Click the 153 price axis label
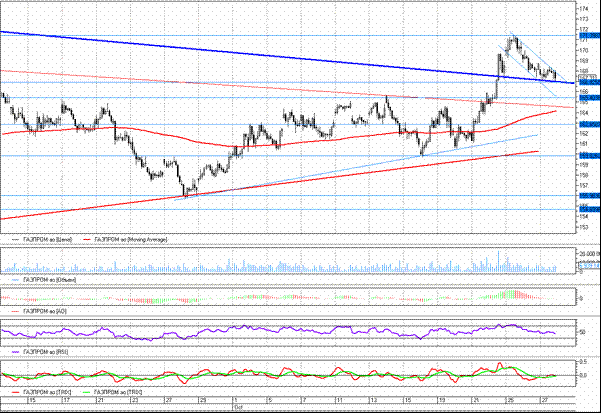 tap(584, 227)
